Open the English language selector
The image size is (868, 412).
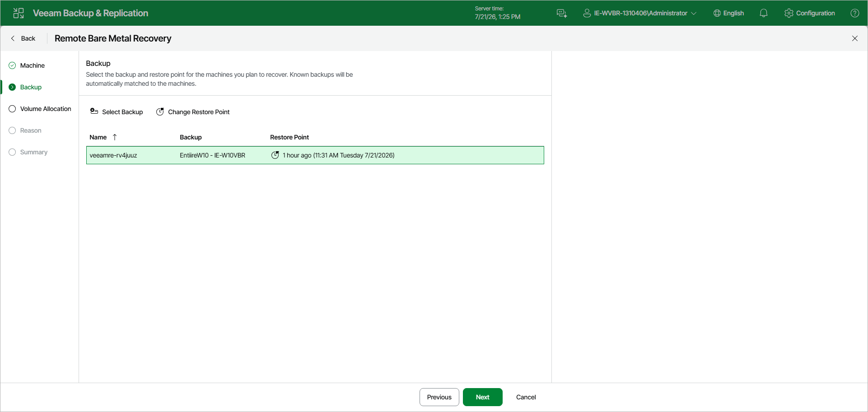pyautogui.click(x=728, y=13)
